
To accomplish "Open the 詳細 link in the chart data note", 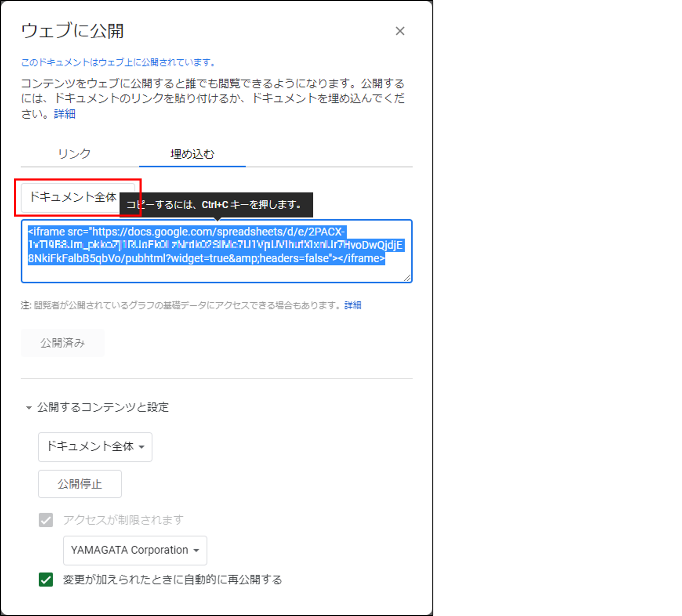I will [353, 305].
